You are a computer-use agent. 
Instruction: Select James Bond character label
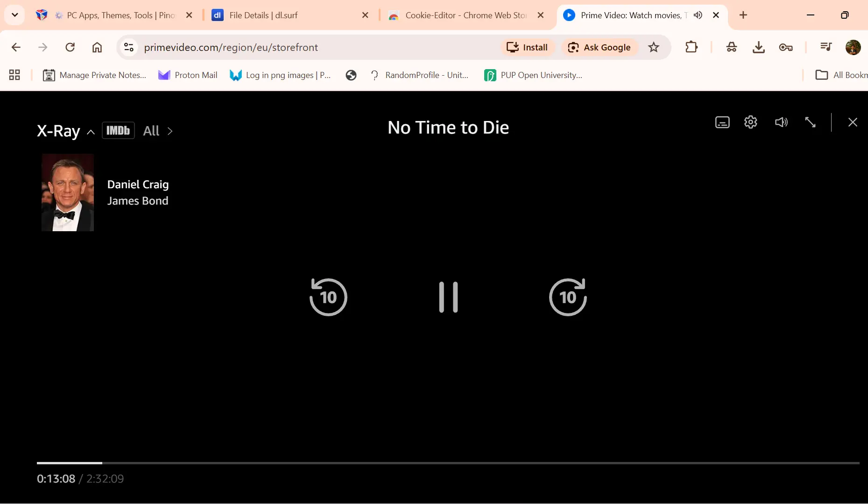pos(138,201)
